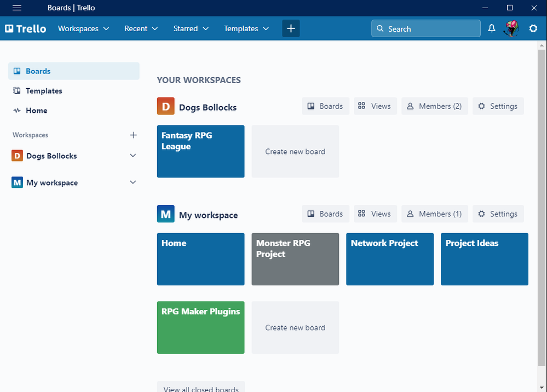547x392 pixels.
Task: Add a workspace with the plus icon
Action: tap(133, 135)
